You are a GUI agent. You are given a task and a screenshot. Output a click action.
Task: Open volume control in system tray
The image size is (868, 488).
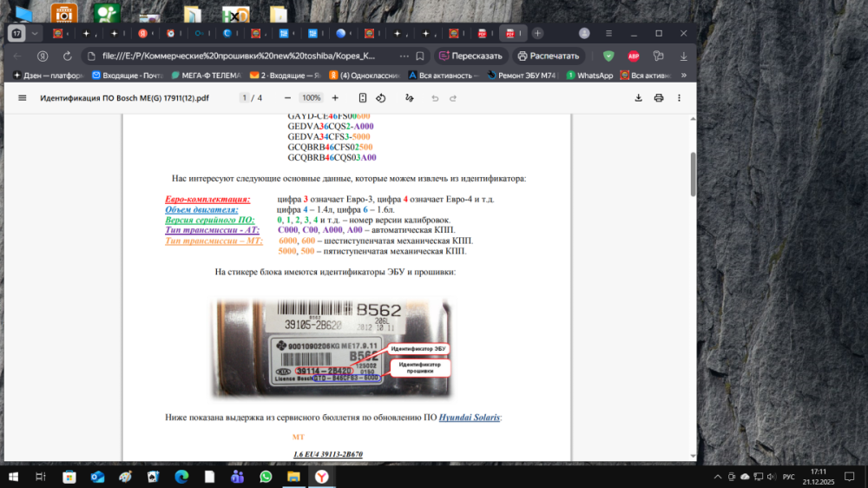[772, 477]
